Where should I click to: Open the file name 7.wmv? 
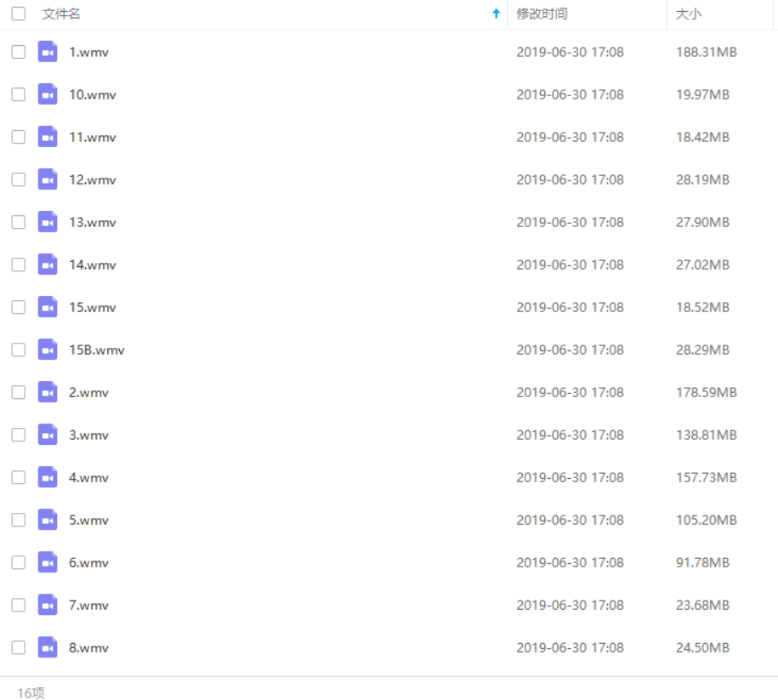(x=88, y=606)
